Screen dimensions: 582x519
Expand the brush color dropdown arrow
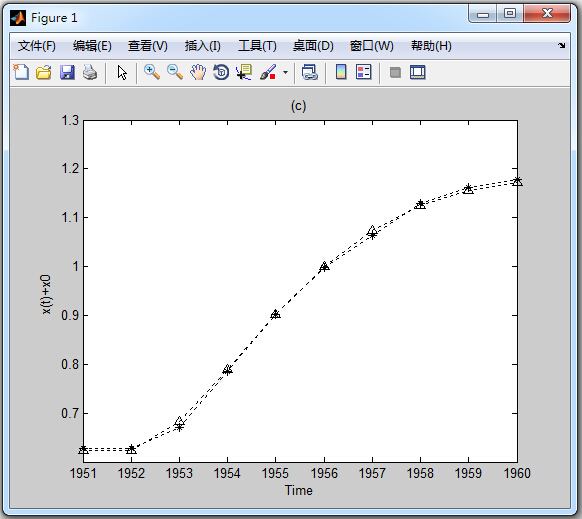pyautogui.click(x=285, y=72)
